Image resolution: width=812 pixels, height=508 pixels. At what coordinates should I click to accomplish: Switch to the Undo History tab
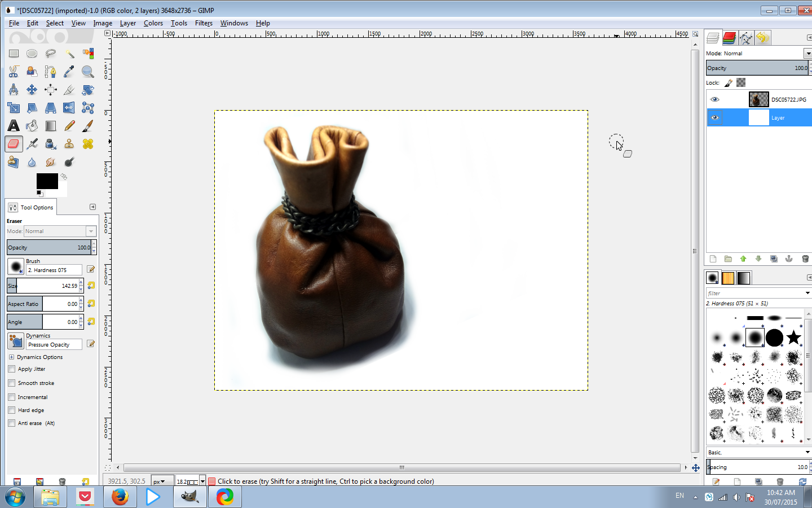coord(762,38)
